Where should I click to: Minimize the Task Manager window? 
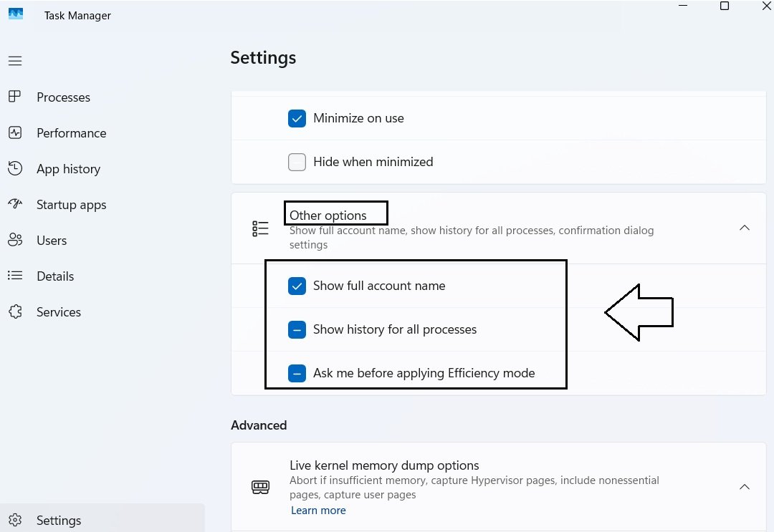683,6
